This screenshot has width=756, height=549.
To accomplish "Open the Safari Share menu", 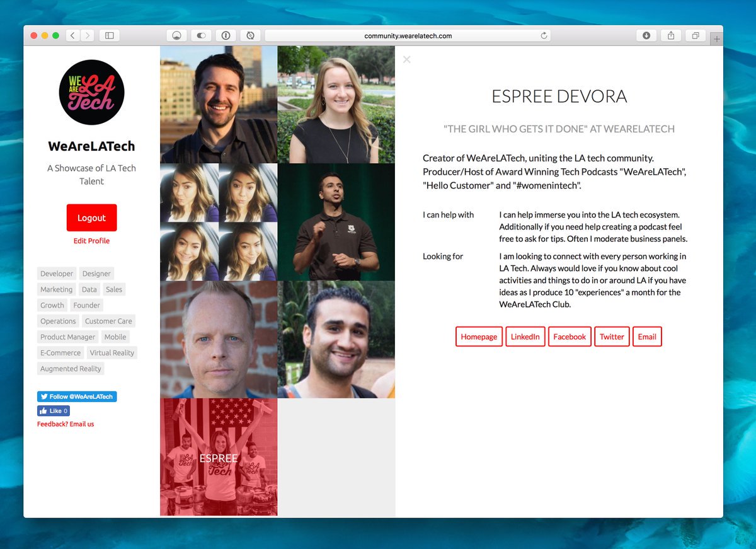I will pos(671,36).
